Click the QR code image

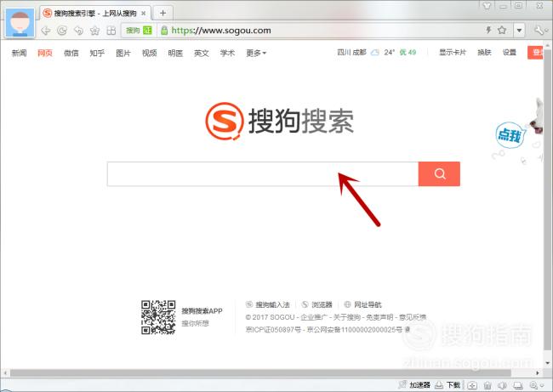[158, 317]
